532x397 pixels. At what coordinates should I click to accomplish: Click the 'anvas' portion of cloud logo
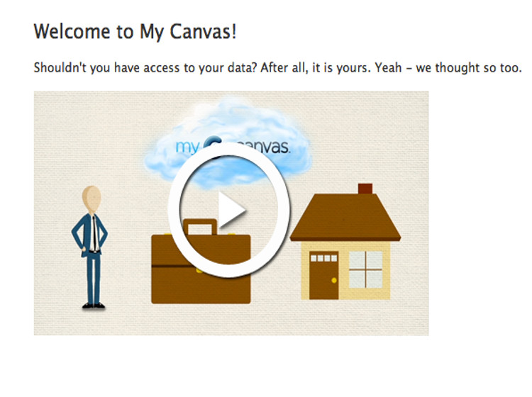pyautogui.click(x=267, y=147)
